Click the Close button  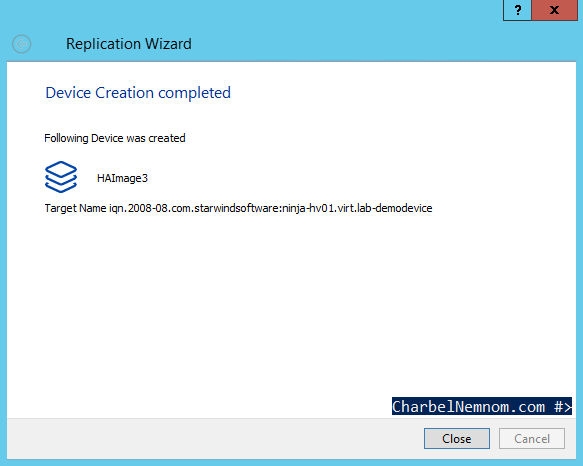457,438
